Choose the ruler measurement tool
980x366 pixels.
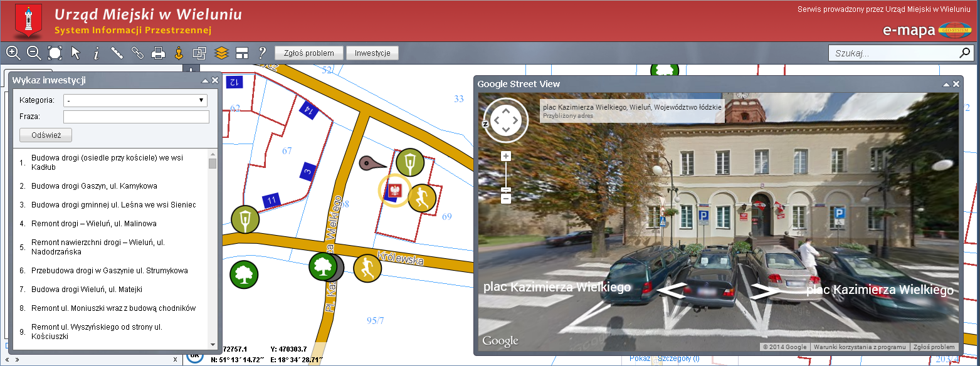tap(117, 53)
